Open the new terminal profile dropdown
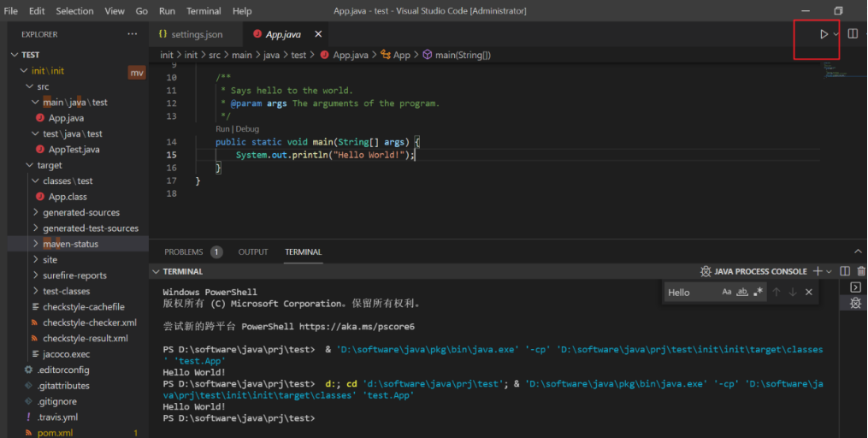Image resolution: width=868 pixels, height=438 pixels. pyautogui.click(x=829, y=271)
